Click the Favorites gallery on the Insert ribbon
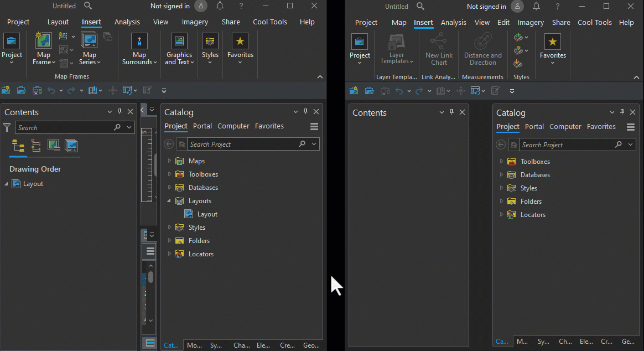644x351 pixels. click(x=240, y=49)
